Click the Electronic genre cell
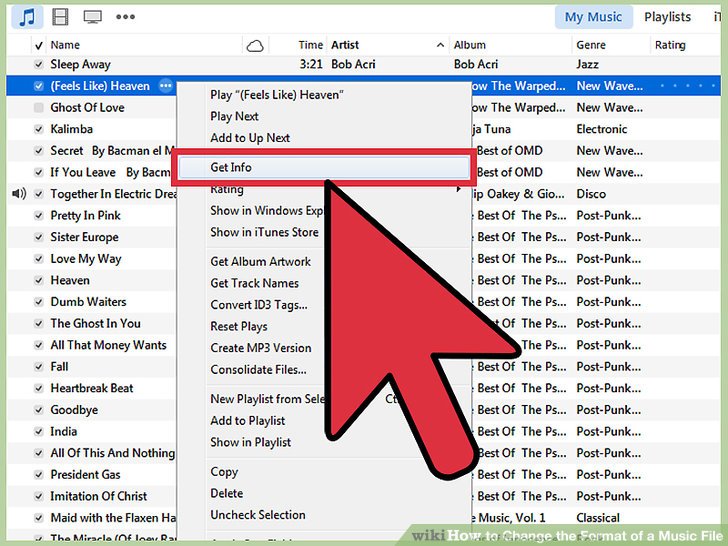Screen dimensions: 728x546 602,129
